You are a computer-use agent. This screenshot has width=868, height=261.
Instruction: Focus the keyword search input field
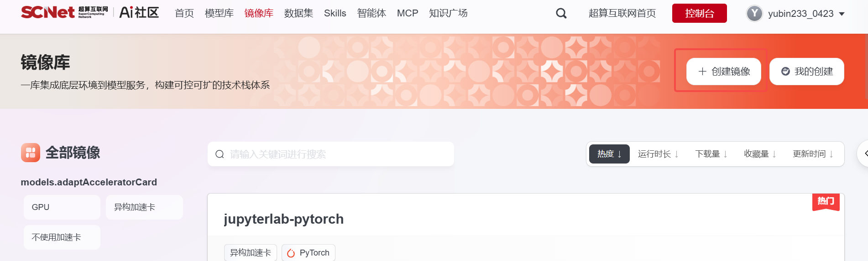coord(331,154)
